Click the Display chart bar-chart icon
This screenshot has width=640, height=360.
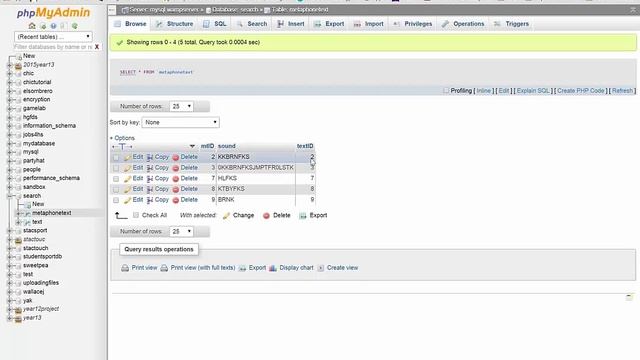pyautogui.click(x=273, y=268)
